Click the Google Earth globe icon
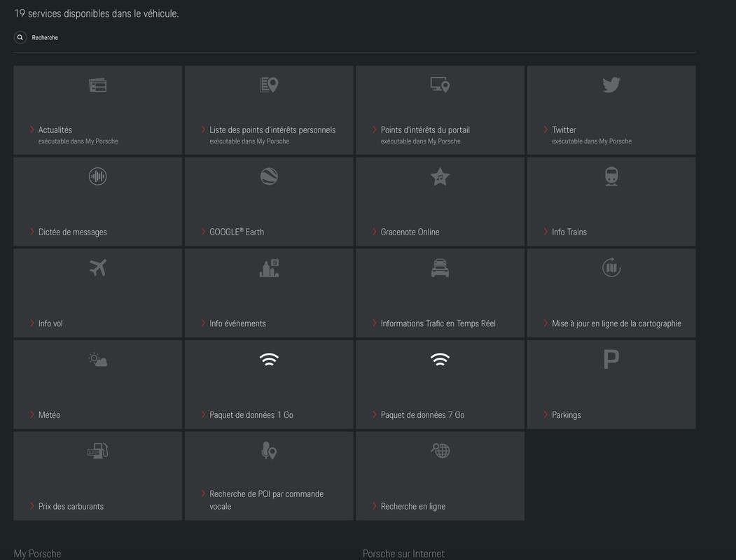 pyautogui.click(x=269, y=176)
